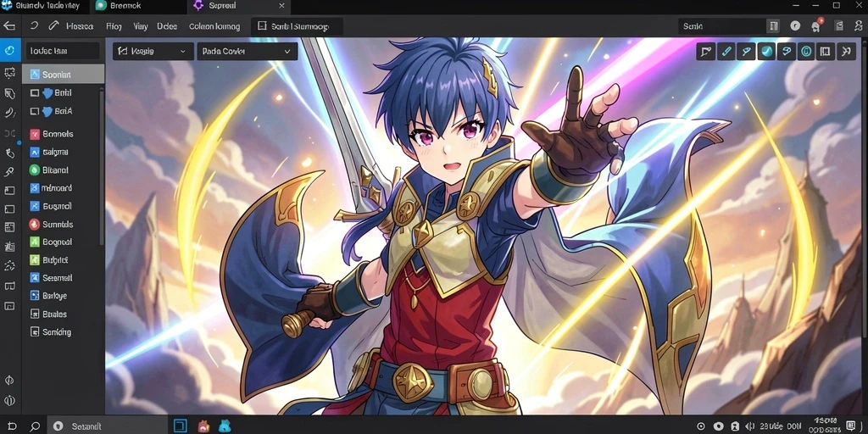The width and height of the screenshot is (868, 434).
Task: Click the input field atop the left panel
Action: pos(63,51)
